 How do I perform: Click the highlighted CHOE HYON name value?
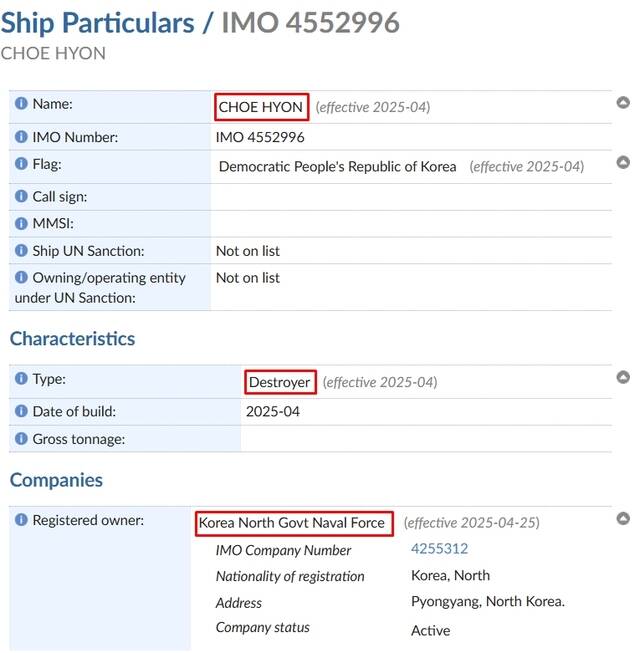point(261,106)
